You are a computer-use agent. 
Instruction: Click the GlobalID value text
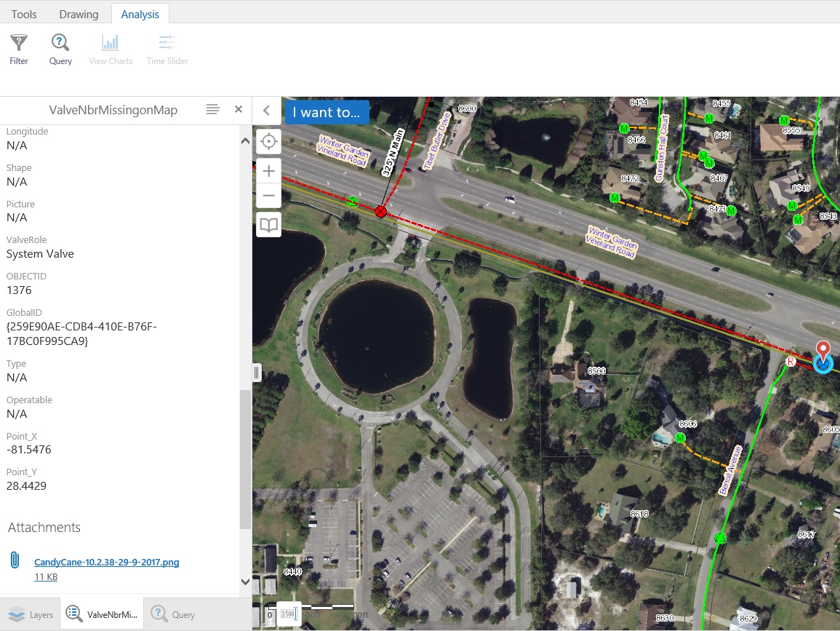tap(81, 333)
